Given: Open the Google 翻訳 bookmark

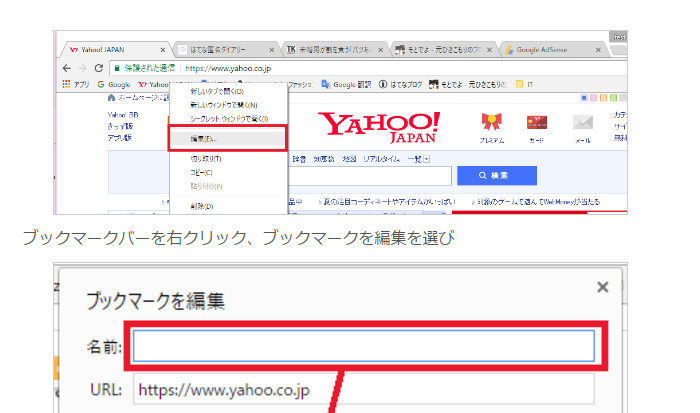Looking at the screenshot, I should point(346,84).
